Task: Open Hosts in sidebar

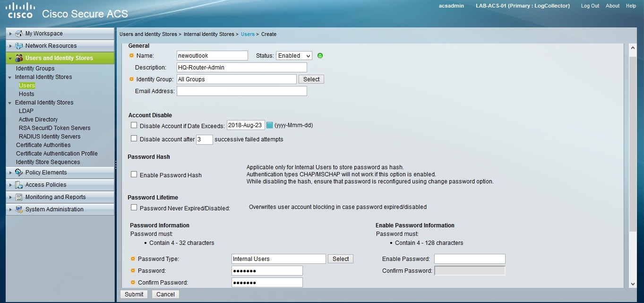Action: tap(26, 94)
